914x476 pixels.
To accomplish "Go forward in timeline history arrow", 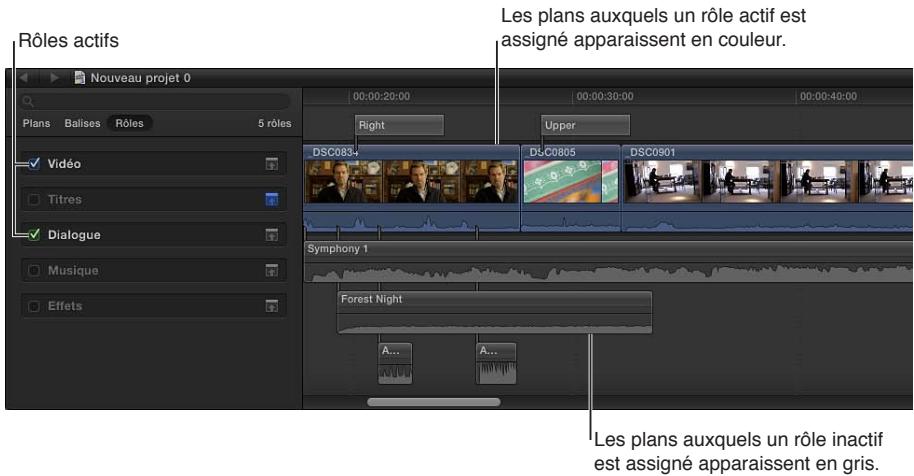I will click(54, 77).
